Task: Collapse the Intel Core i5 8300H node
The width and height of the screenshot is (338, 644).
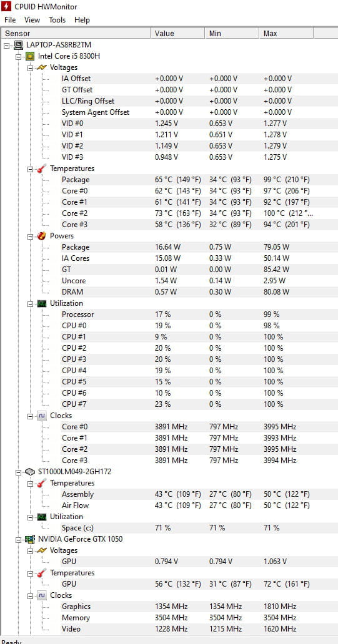Action: pyautogui.click(x=18, y=56)
